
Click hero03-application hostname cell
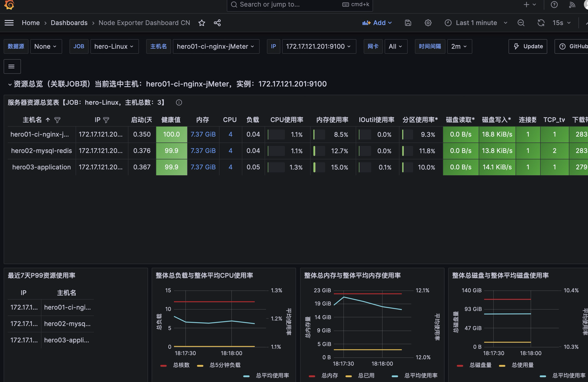click(x=41, y=167)
